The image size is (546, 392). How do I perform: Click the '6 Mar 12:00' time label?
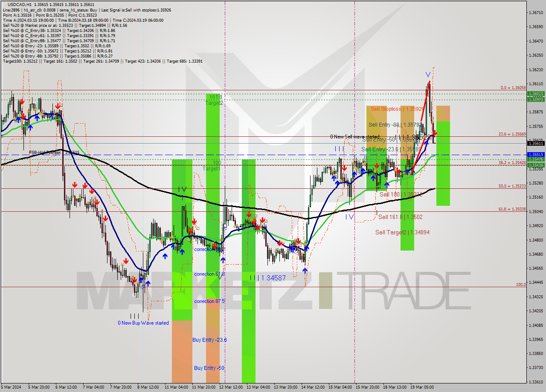(66, 387)
